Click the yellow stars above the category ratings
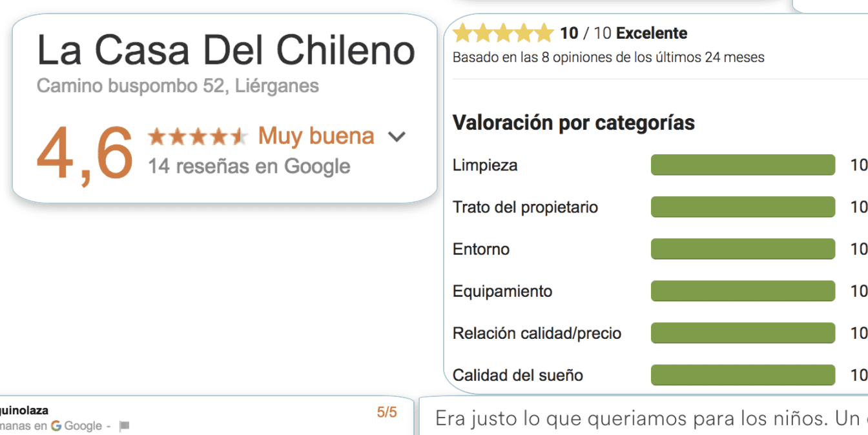This screenshot has height=435, width=868. [x=504, y=33]
